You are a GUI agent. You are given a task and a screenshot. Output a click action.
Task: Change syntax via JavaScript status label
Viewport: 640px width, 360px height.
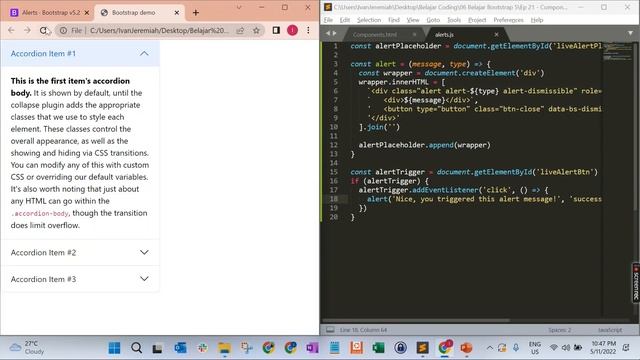610,330
